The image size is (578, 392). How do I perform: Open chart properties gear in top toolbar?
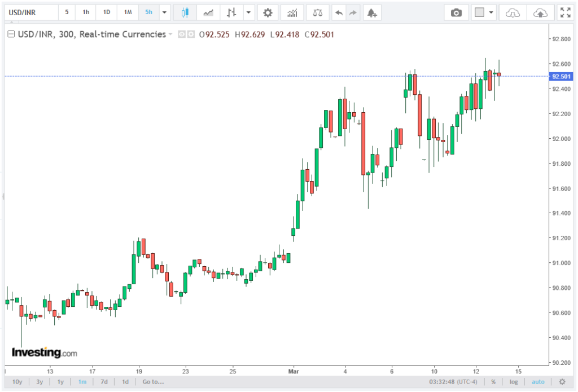[268, 12]
